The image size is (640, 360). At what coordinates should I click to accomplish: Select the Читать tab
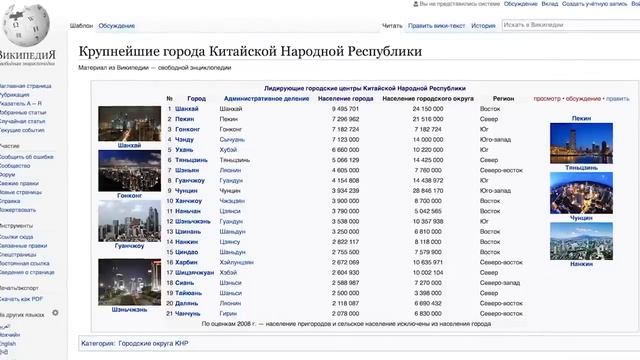(x=392, y=26)
